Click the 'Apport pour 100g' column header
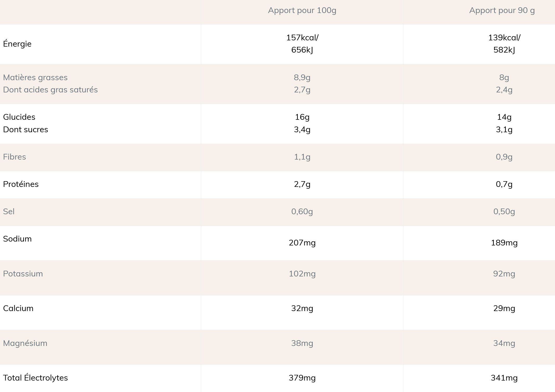Screen dimensions: 555x392 (302, 10)
